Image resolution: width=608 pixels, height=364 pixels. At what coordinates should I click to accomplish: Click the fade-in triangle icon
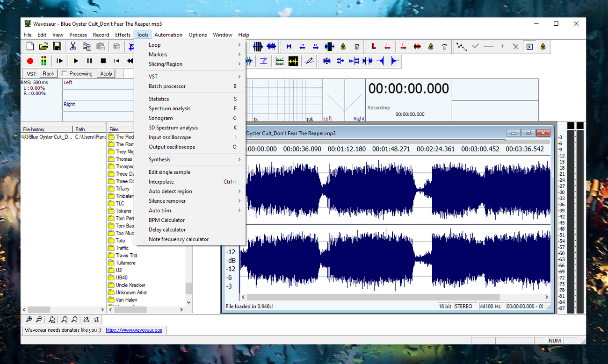click(x=381, y=61)
